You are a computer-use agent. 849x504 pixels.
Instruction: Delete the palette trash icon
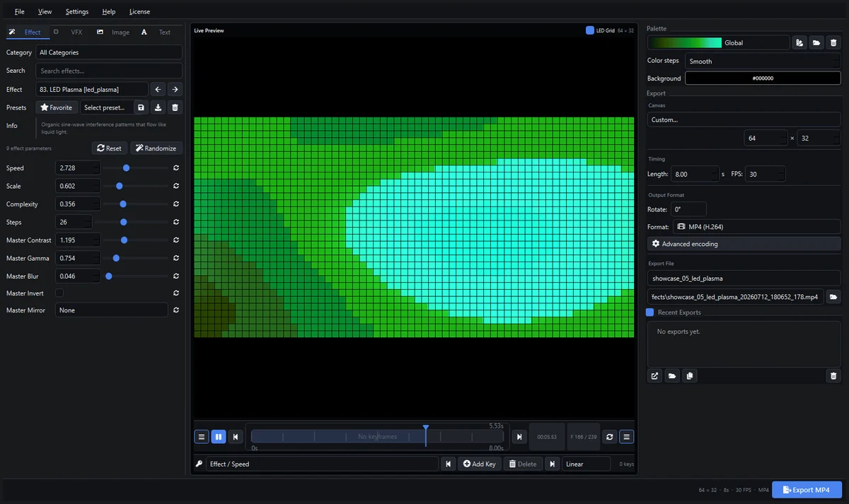(x=833, y=42)
